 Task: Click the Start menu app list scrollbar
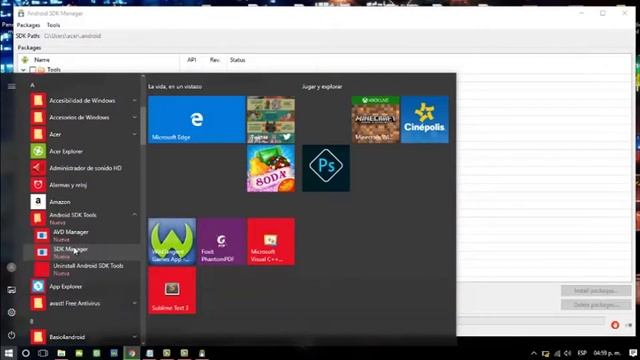click(143, 126)
